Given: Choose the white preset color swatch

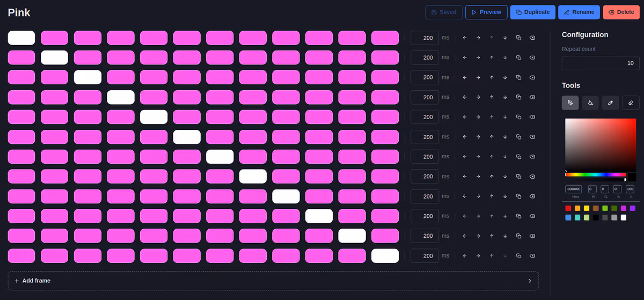Looking at the screenshot, I should 623,217.
